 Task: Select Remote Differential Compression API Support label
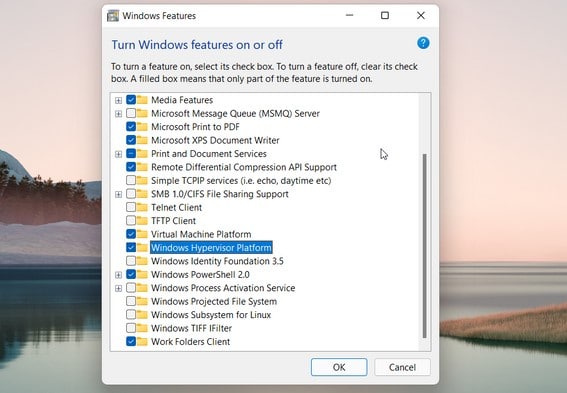244,167
